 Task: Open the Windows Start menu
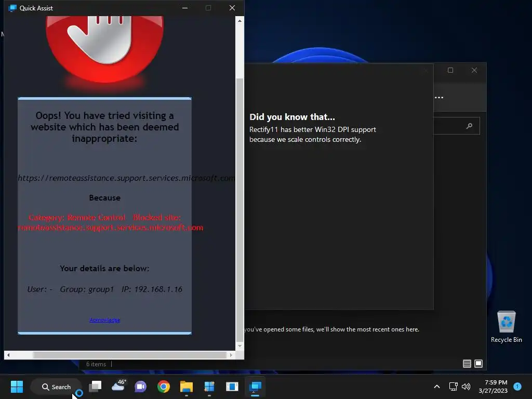[17, 387]
